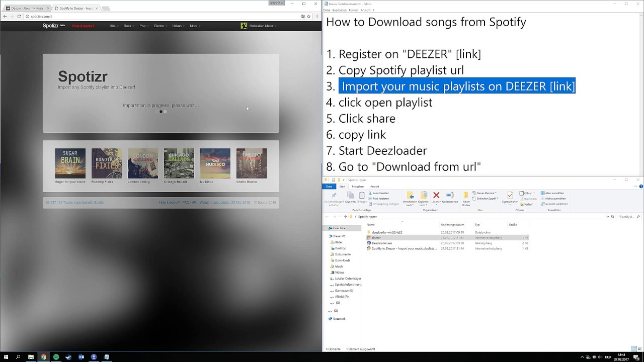Expand the Electro dropdown menu

point(160,26)
